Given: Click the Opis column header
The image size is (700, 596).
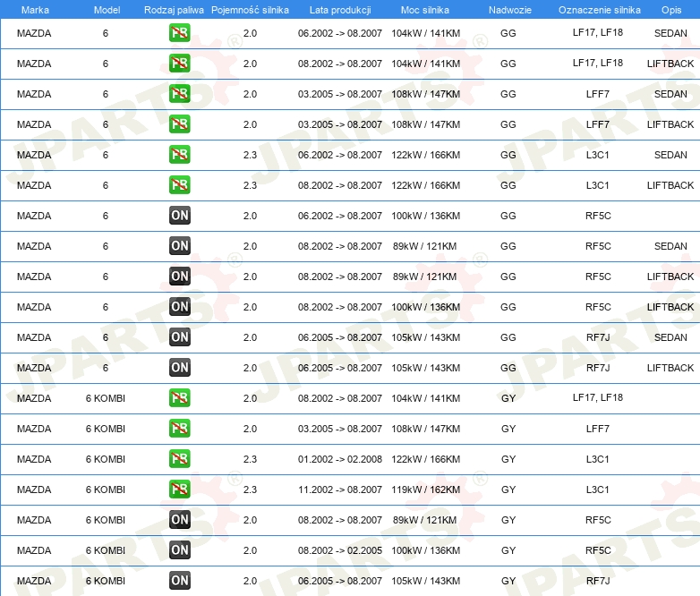Looking at the screenshot, I should click(x=670, y=9).
